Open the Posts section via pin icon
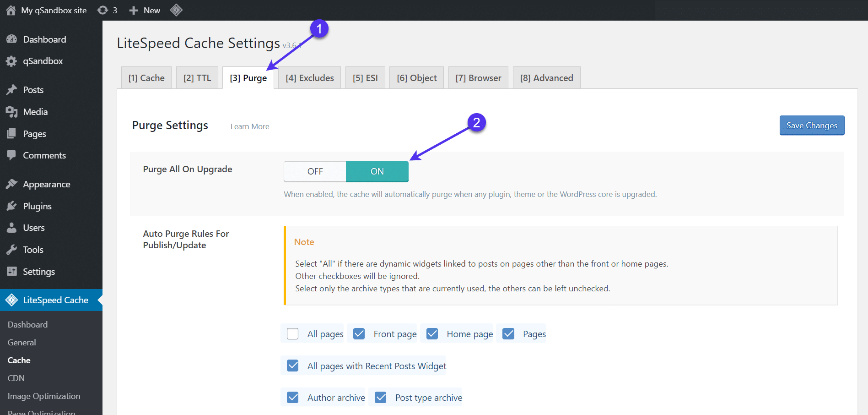Screen dimensions: 868x415 coord(12,90)
